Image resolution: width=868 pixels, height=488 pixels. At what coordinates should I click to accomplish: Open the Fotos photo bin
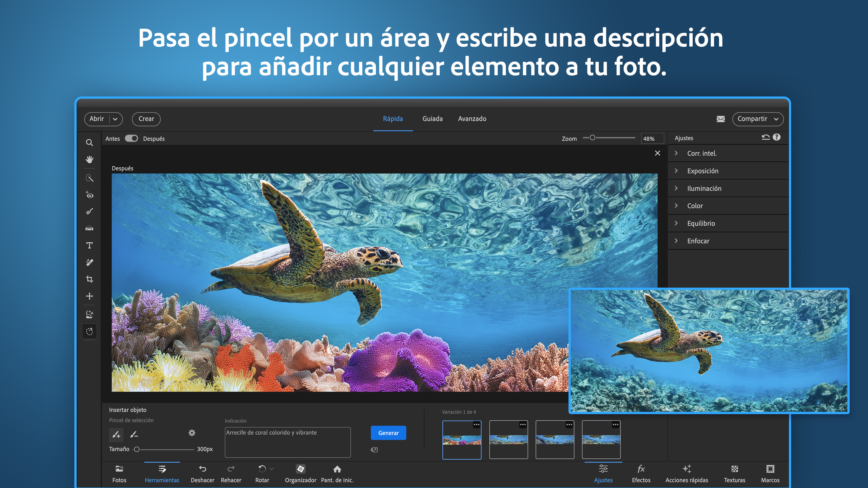point(119,474)
